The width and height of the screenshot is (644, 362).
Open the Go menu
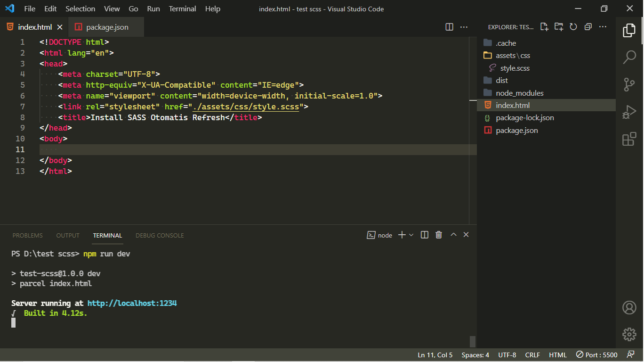pyautogui.click(x=133, y=8)
